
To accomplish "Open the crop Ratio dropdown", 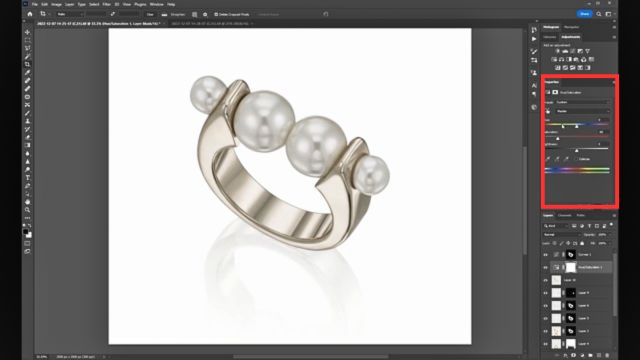I will (69, 14).
